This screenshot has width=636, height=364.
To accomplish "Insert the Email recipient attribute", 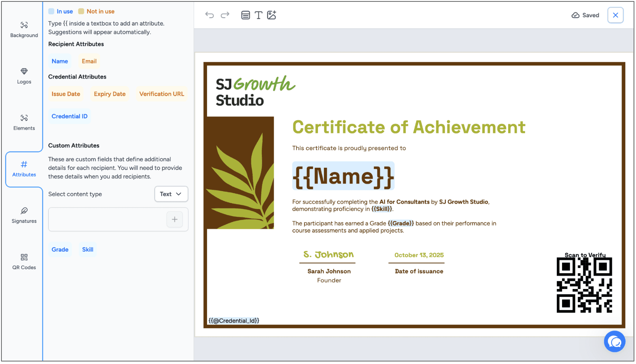I will point(89,61).
